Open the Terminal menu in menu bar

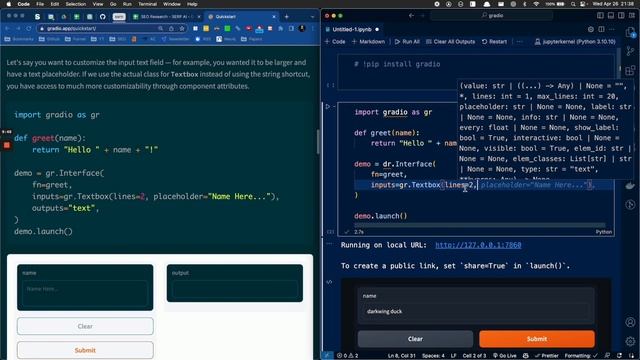pos(147,4)
